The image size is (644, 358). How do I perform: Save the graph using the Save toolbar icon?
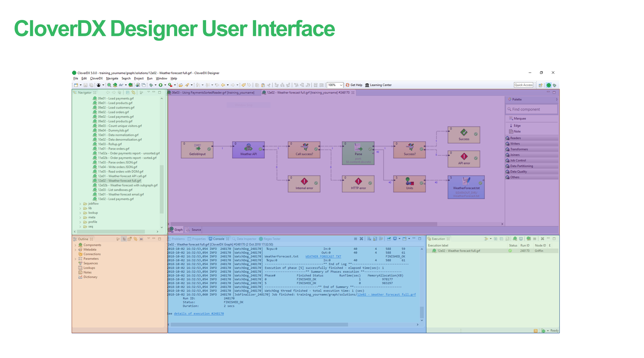point(86,85)
